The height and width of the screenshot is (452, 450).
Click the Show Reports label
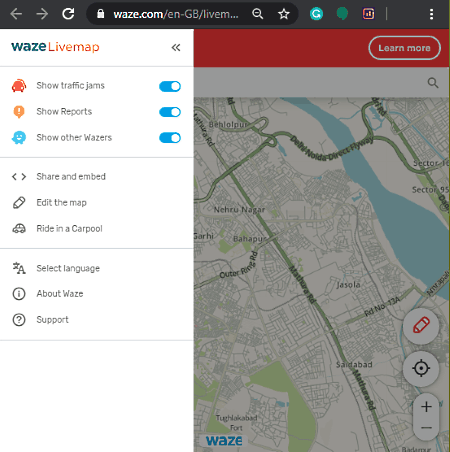click(64, 112)
